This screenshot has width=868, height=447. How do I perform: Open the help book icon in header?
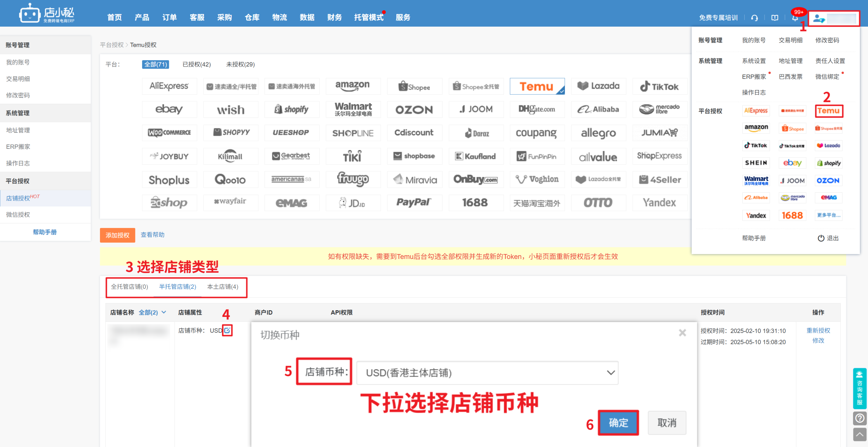click(775, 18)
